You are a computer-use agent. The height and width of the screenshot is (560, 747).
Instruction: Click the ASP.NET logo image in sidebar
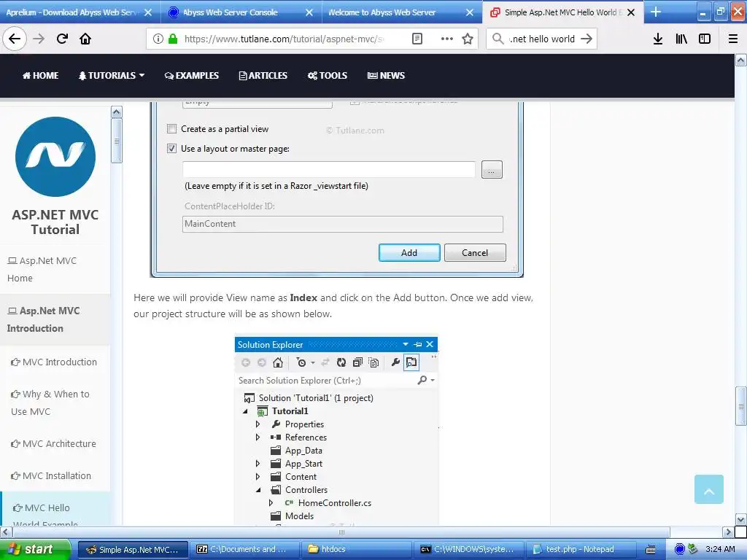[x=55, y=157]
